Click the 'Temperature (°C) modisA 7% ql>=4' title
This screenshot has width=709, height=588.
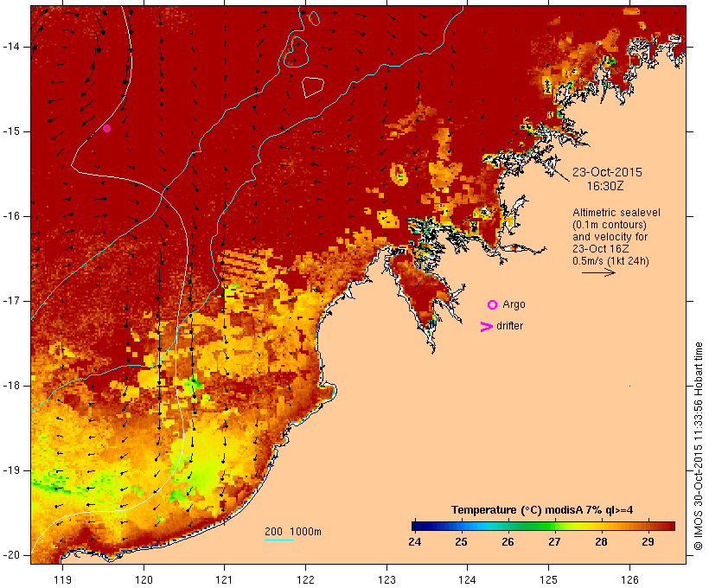[x=542, y=510]
